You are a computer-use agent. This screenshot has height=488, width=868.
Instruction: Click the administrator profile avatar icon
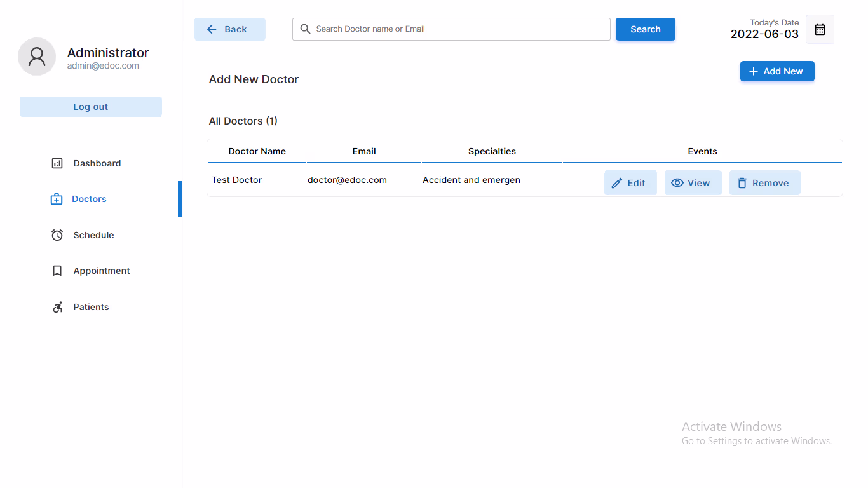point(37,57)
